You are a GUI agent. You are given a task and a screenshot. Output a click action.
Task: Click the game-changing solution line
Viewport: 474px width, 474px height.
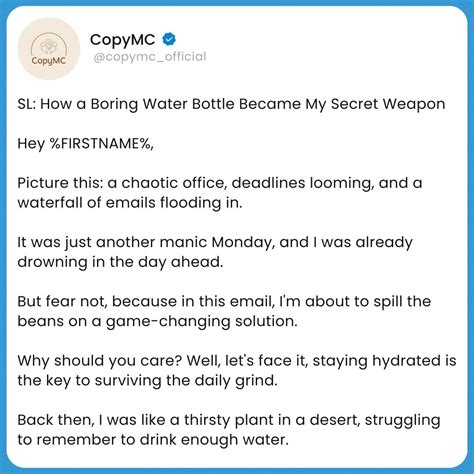(x=157, y=321)
